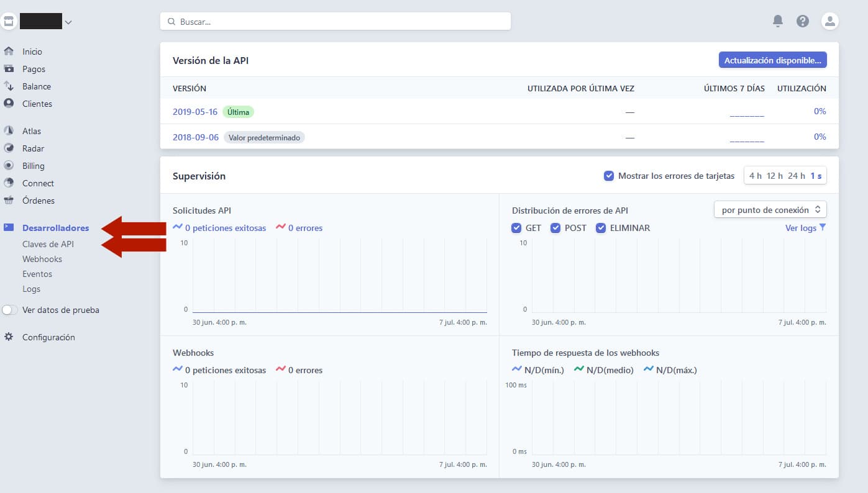Disable the ELIMINAR checkbox filter

tap(601, 228)
